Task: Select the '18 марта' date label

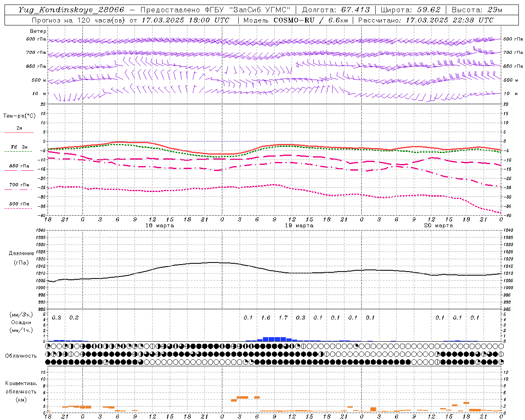Action: click(x=160, y=226)
